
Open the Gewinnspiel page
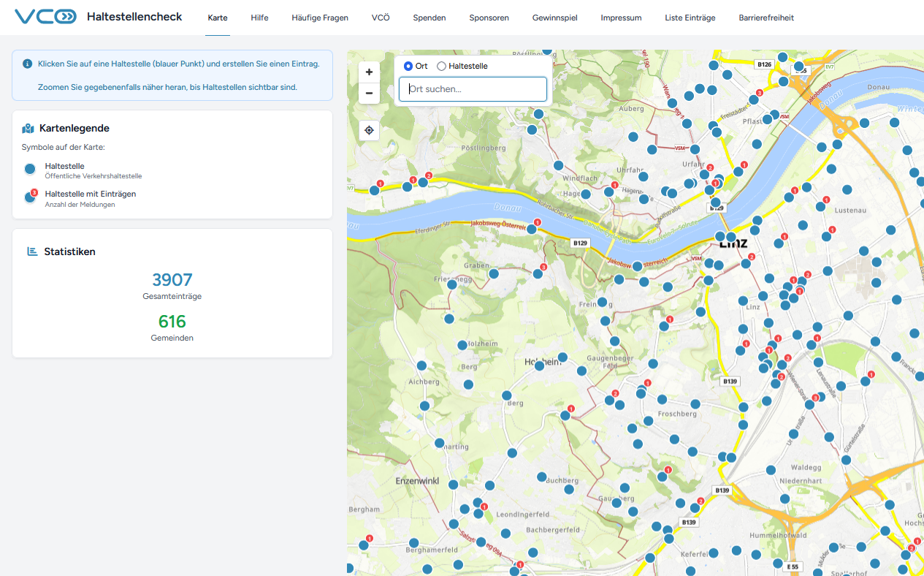click(554, 18)
